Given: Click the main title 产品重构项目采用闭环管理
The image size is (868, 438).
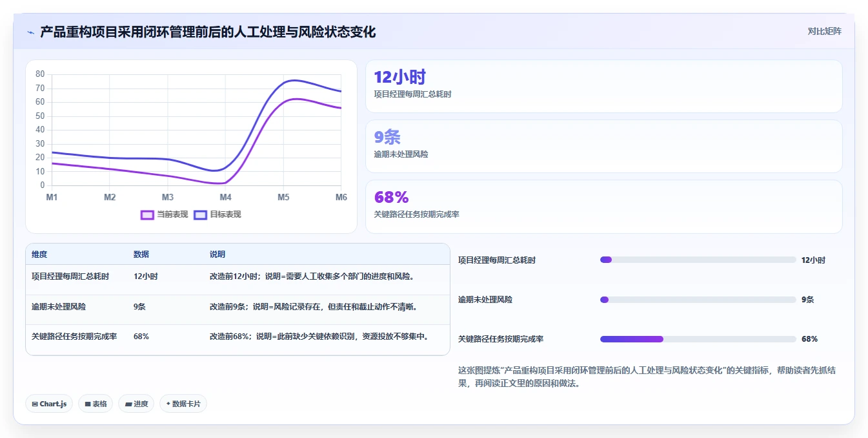Looking at the screenshot, I should 208,32.
